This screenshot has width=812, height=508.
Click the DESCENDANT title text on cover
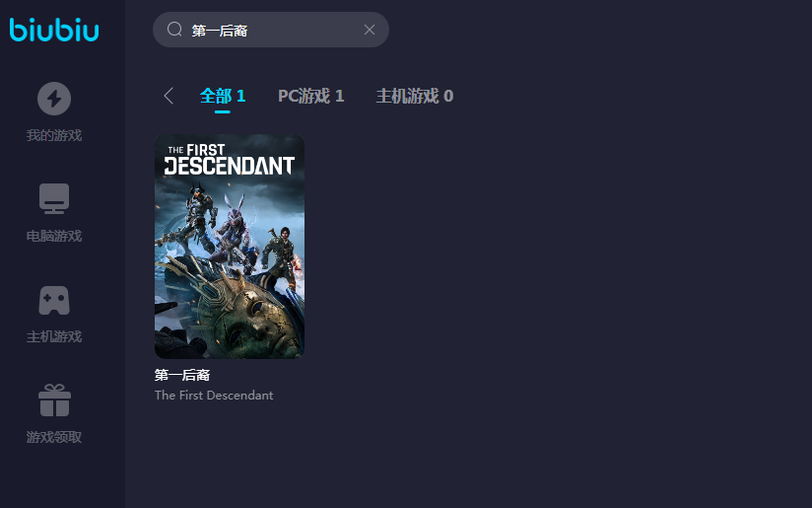(230, 166)
